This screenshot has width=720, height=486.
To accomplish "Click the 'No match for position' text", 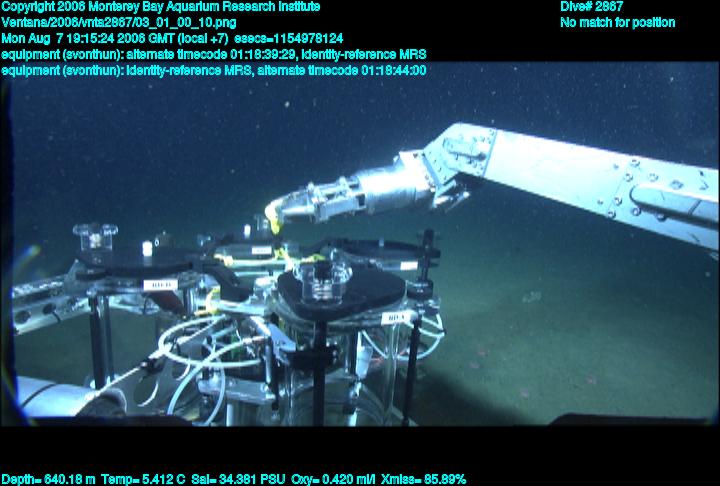I will point(617,22).
